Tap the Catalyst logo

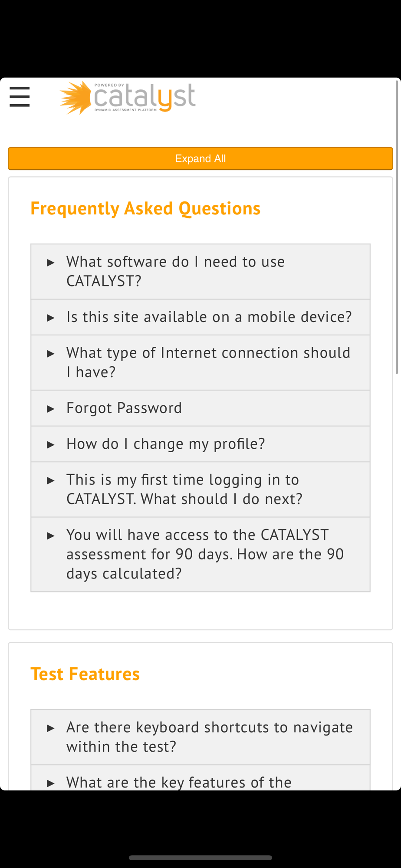128,98
